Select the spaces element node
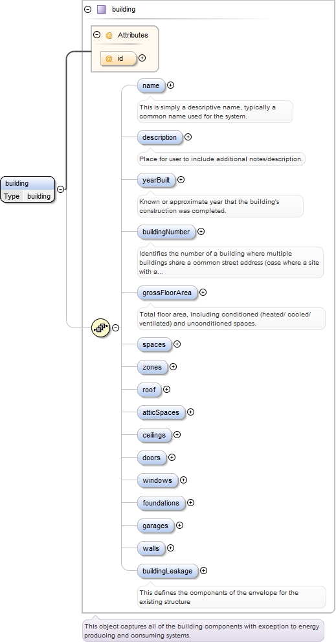This screenshot has height=644, width=336. click(x=153, y=344)
